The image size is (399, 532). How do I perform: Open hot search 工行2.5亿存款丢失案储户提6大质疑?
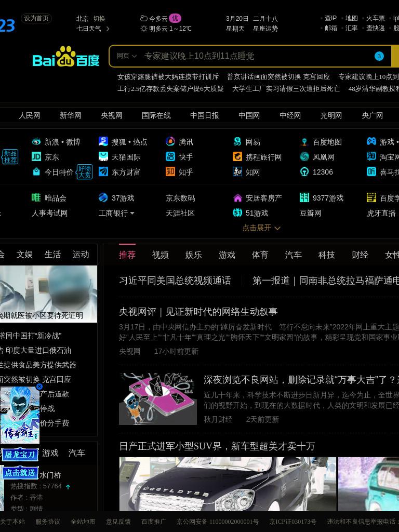point(170,88)
